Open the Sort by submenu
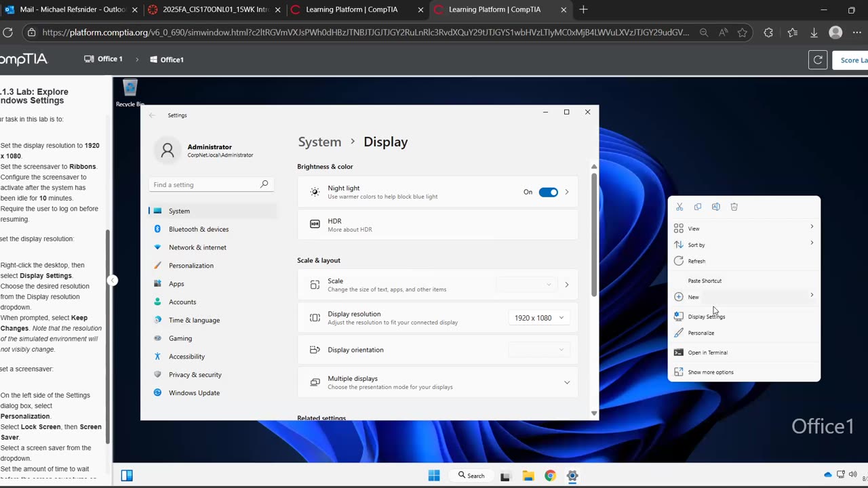This screenshot has height=488, width=868. point(744,245)
